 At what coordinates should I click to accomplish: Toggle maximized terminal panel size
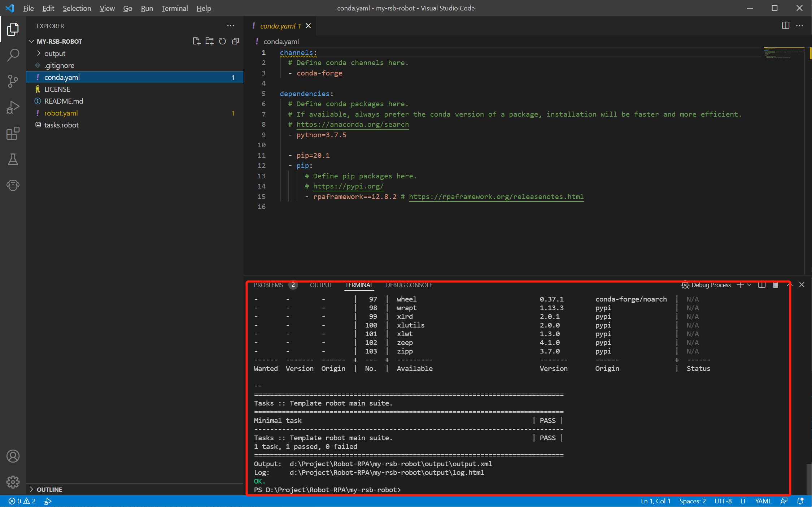pos(789,285)
